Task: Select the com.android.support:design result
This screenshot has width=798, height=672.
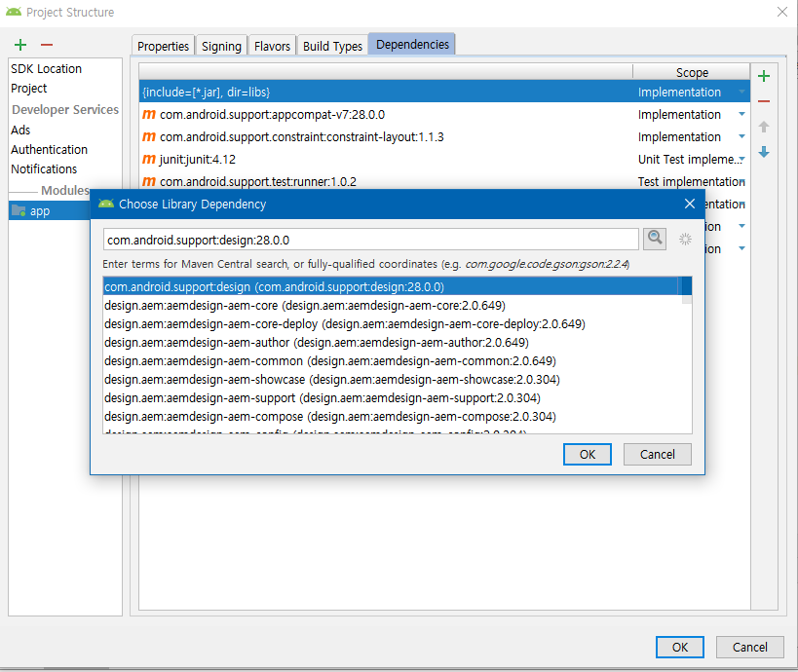Action: tap(391, 286)
